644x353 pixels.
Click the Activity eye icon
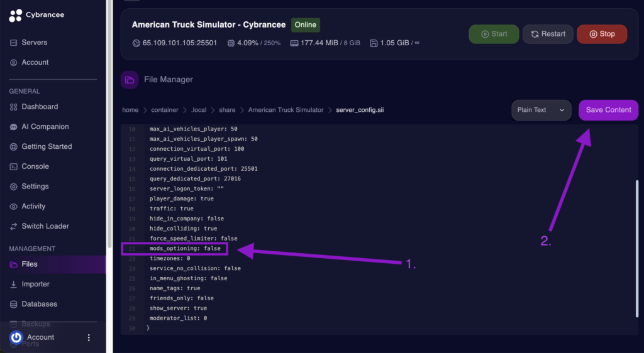[x=14, y=206]
